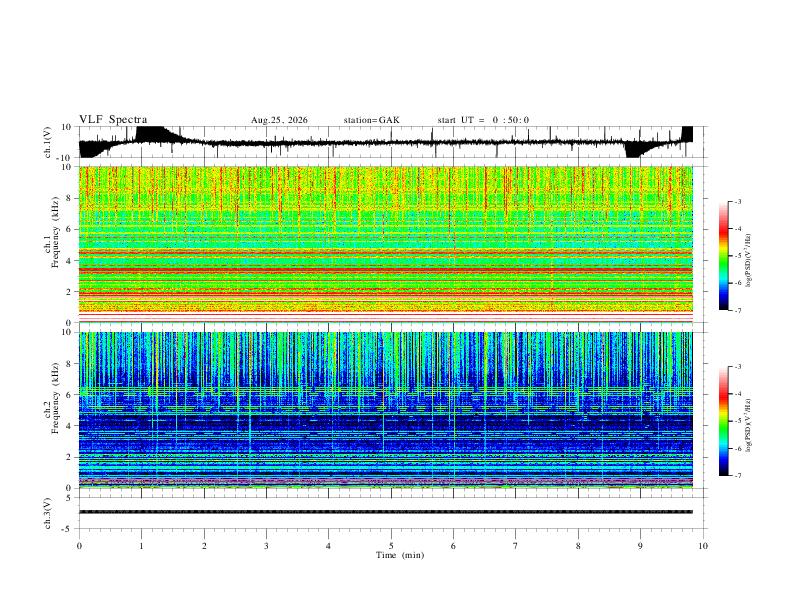
Task: Click the 8 minute tick on time axis
Action: point(578,546)
